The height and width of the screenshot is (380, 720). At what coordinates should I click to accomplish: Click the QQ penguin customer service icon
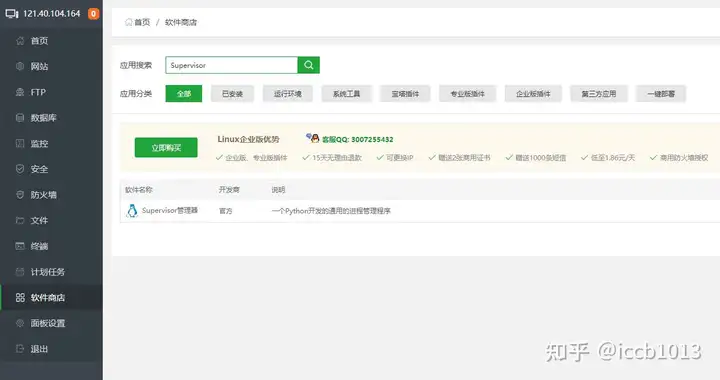313,138
